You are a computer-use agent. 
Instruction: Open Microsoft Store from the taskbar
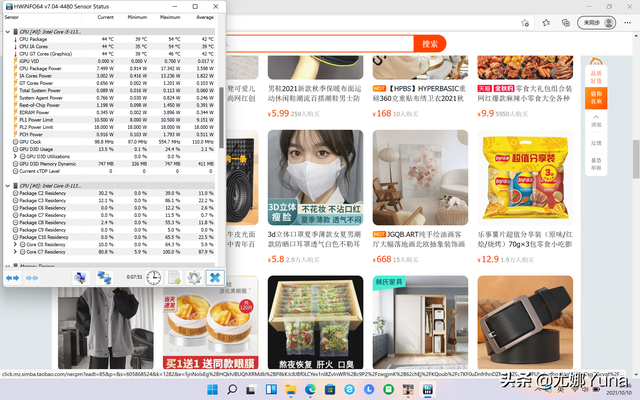coord(329,389)
